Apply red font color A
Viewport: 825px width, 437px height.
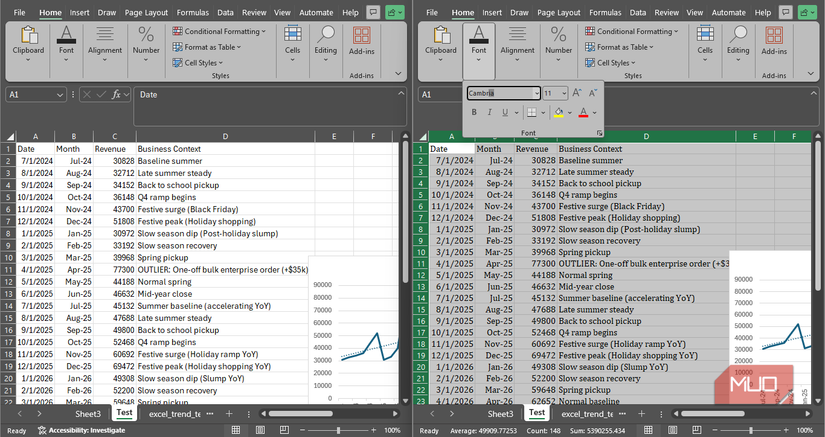point(583,112)
